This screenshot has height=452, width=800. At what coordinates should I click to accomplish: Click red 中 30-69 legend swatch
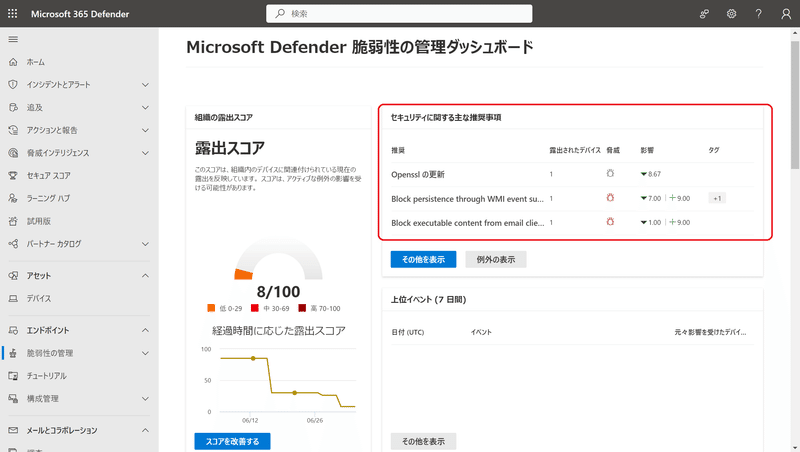point(255,308)
